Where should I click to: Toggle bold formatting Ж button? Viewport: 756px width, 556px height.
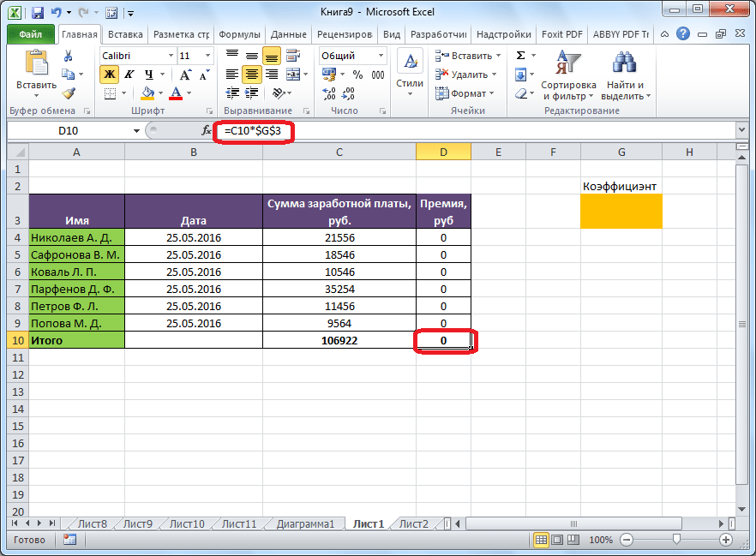tap(110, 75)
